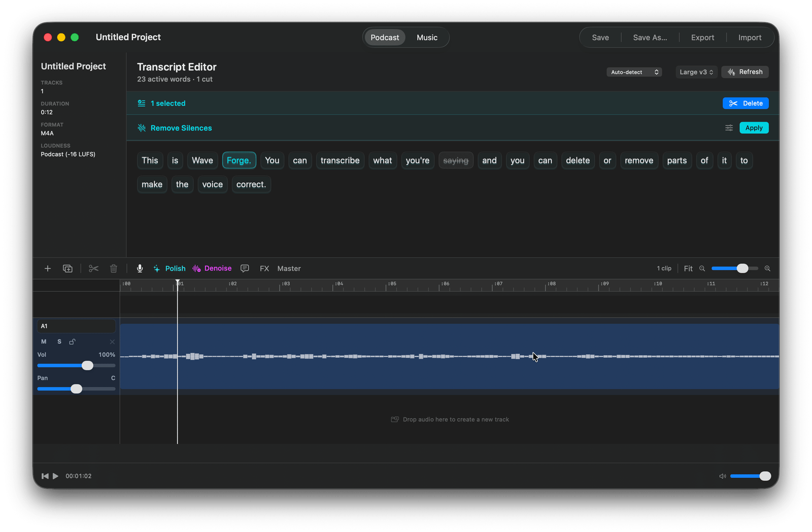Delete the selected transcript word

[746, 103]
